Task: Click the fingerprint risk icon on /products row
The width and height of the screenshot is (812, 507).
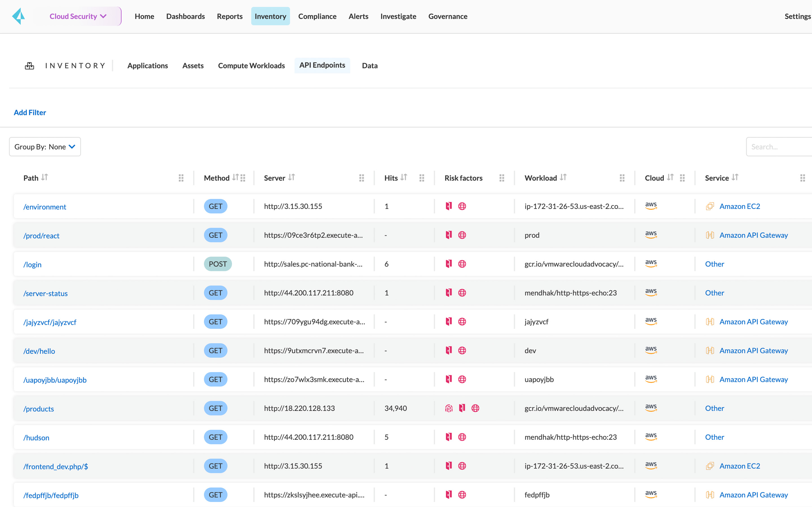Action: 449,408
